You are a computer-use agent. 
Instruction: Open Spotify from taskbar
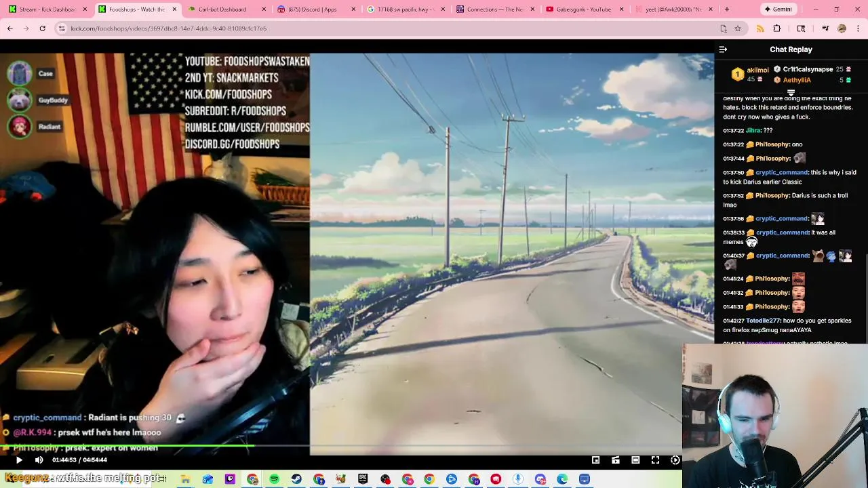(x=274, y=479)
